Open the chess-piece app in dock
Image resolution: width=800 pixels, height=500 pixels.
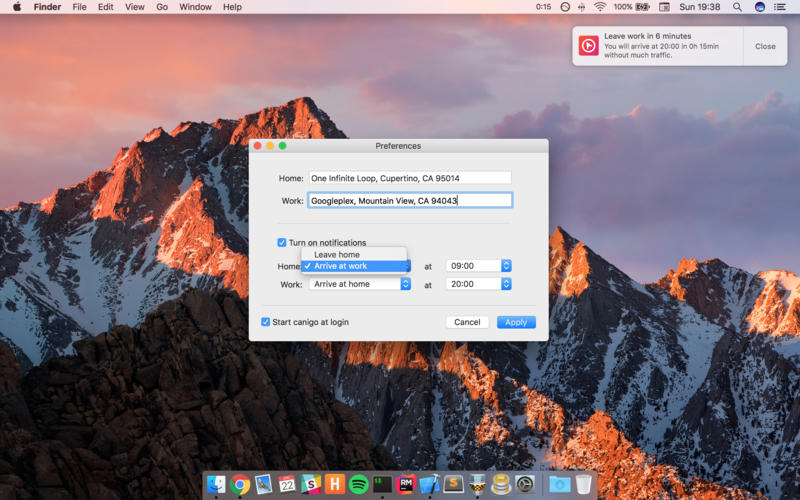(477, 484)
